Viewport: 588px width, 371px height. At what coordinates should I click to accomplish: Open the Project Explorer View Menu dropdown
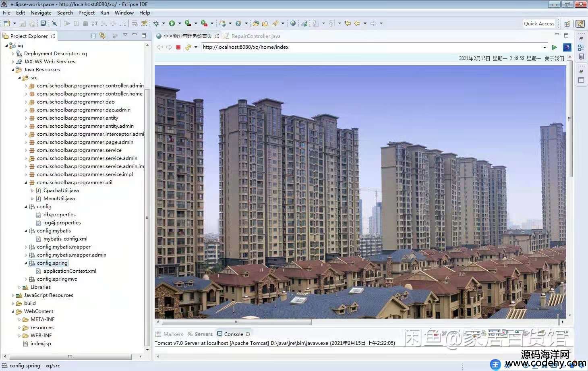point(125,35)
